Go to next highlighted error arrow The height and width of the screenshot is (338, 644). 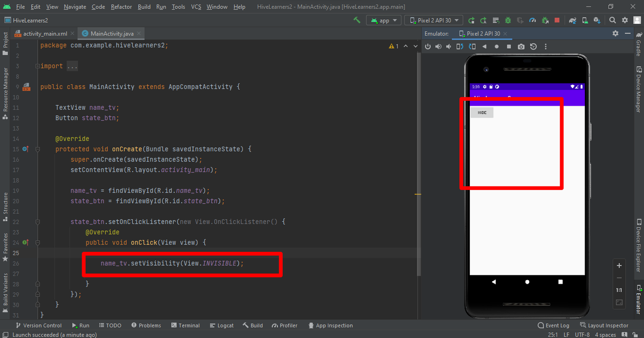coord(415,46)
